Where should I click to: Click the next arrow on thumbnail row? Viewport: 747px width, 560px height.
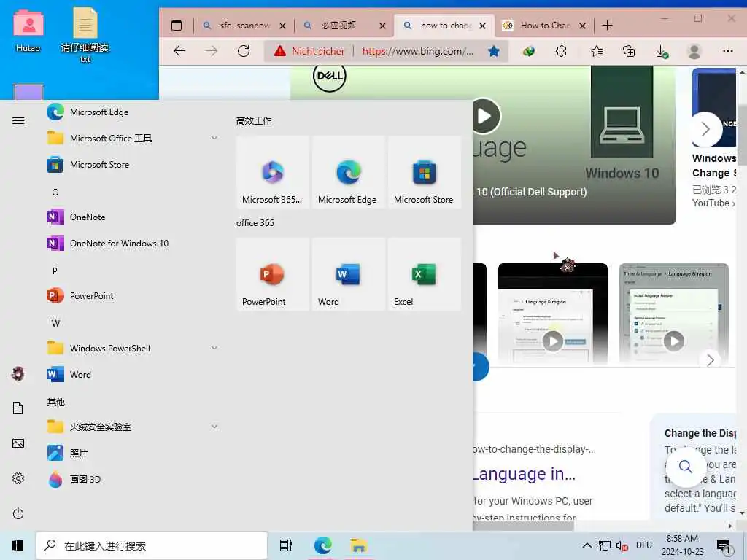[x=711, y=360]
